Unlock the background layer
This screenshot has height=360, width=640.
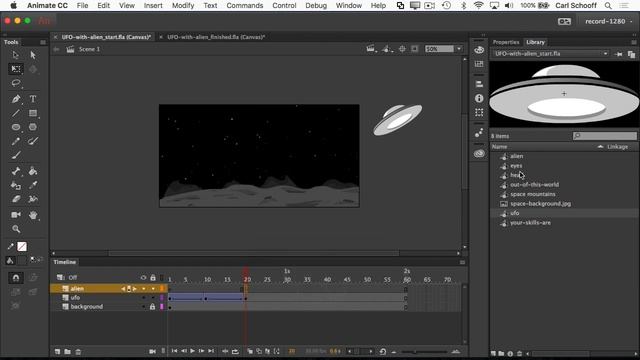tap(153, 307)
